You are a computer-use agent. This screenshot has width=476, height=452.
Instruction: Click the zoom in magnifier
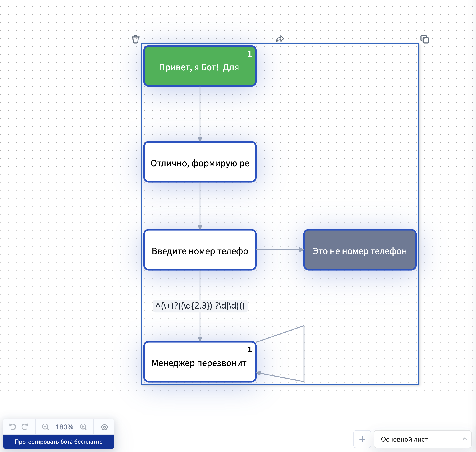(83, 427)
